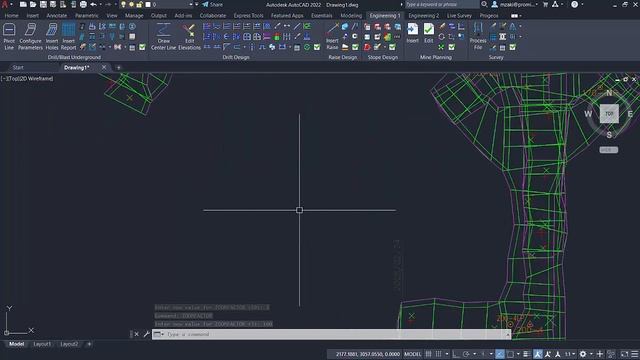Click the WCS label under ViewCube
640x360 pixels.
pos(609,150)
